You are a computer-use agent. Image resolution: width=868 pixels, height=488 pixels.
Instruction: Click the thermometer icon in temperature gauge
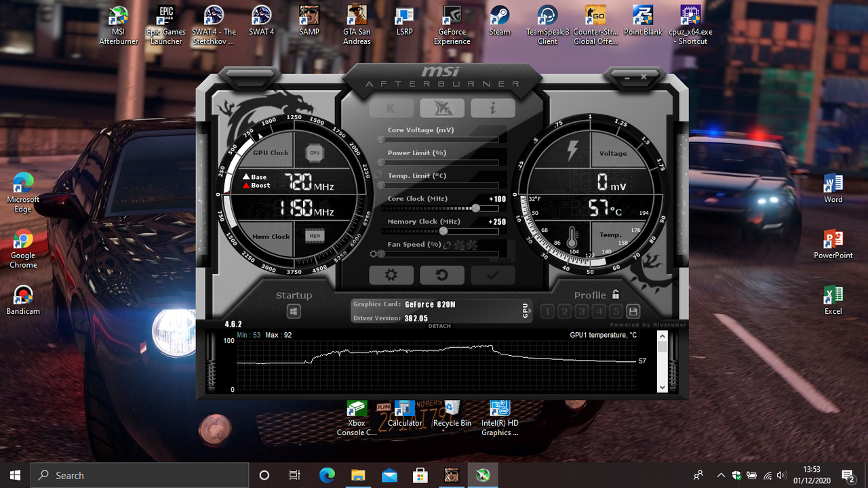pos(572,237)
